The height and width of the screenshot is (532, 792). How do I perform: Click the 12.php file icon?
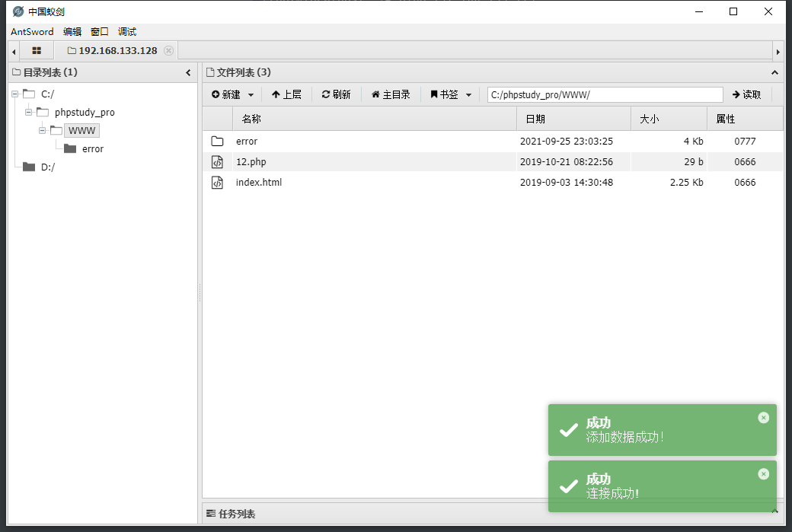pos(217,162)
